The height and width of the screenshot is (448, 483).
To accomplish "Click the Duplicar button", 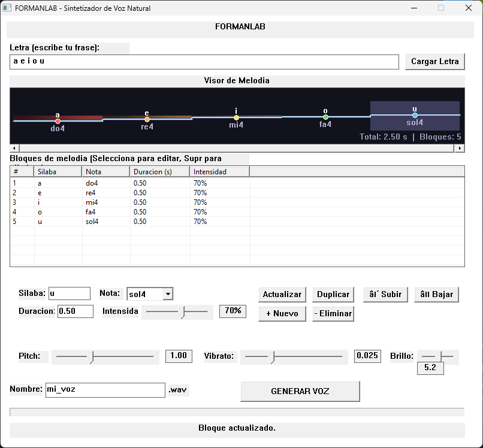I will pyautogui.click(x=333, y=295).
